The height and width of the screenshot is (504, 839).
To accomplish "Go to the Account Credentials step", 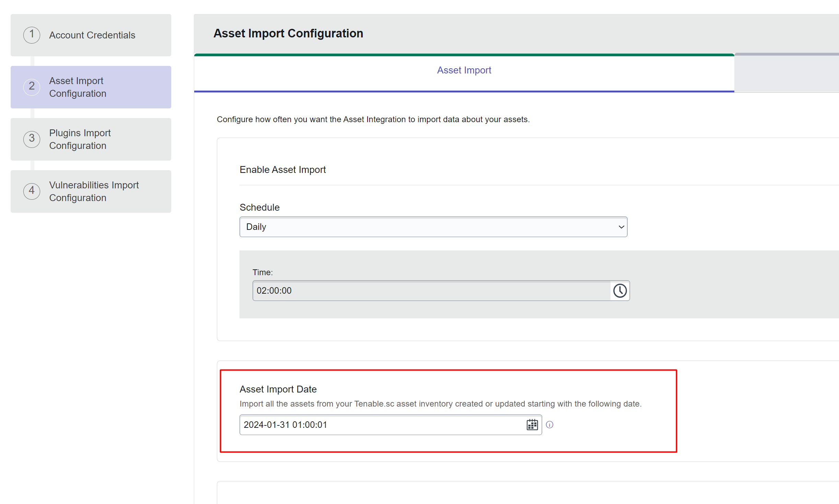I will click(x=92, y=35).
